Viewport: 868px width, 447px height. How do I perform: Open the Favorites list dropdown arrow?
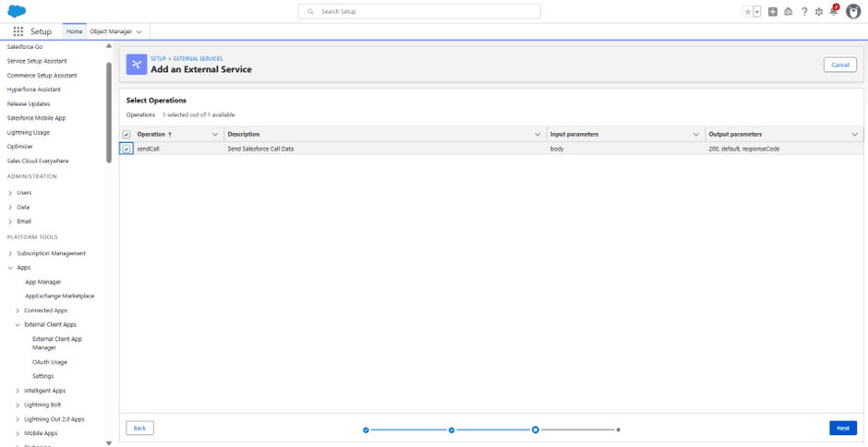757,12
